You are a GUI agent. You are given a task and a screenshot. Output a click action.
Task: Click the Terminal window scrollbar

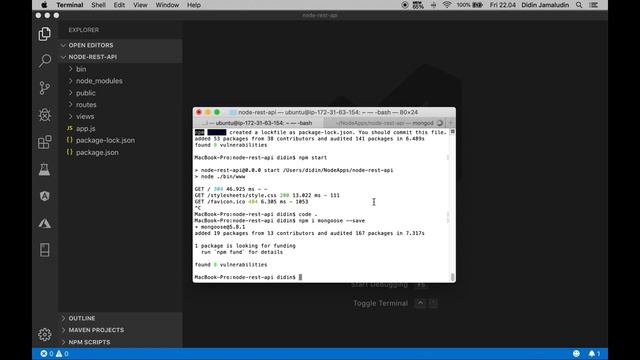coord(452,206)
